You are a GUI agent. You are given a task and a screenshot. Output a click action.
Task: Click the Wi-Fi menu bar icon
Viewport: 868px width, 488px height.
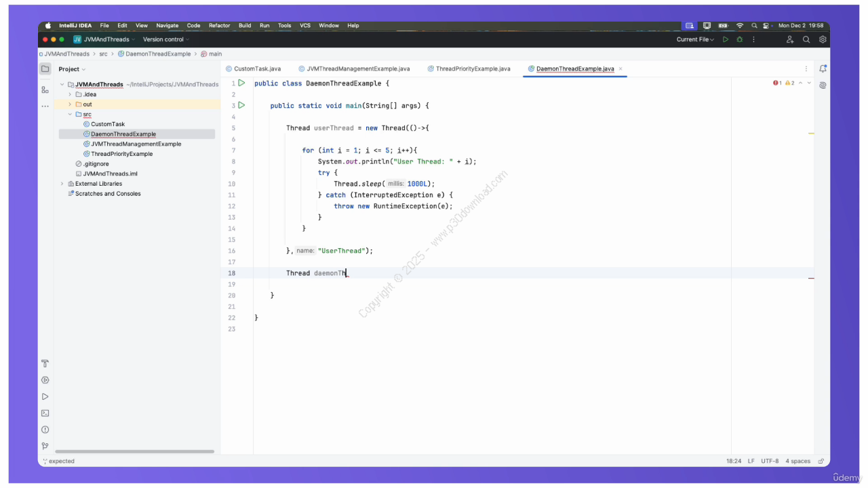point(740,25)
